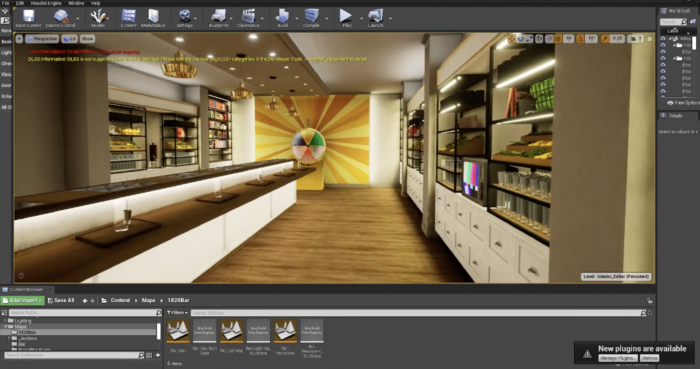Open View Options in World Outliner
This screenshot has width=700, height=369.
pyautogui.click(x=683, y=103)
